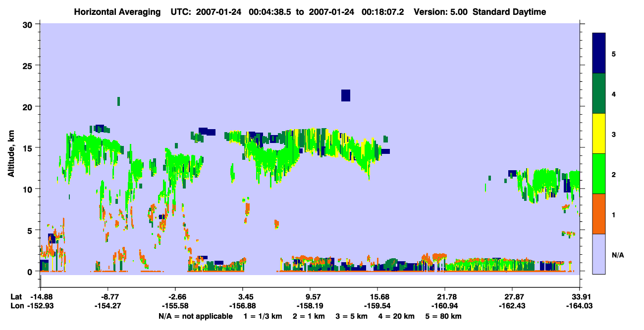Click the color bar label '5'
Viewport: 644px width, 330px height.
click(614, 54)
